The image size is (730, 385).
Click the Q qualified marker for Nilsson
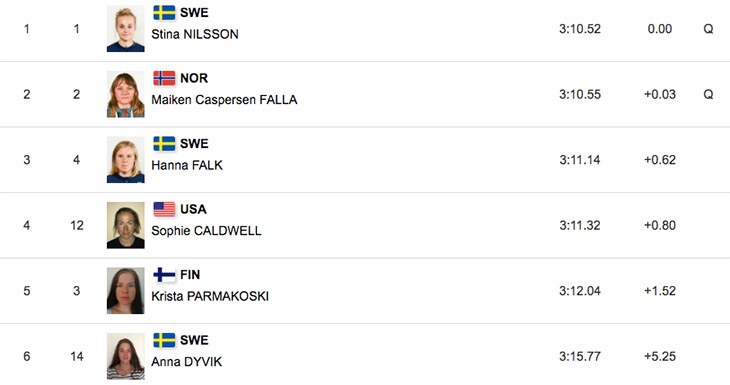point(708,29)
